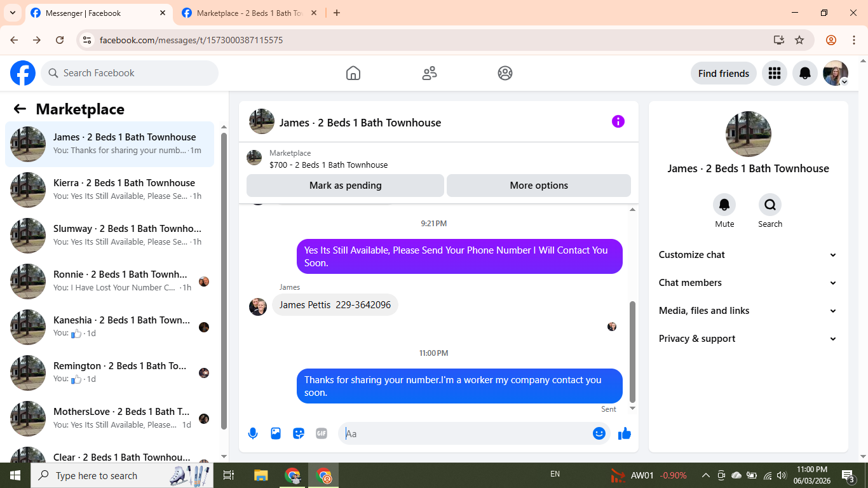Viewport: 868px width, 488px height.
Task: Mute this chat with the bell icon
Action: click(724, 205)
